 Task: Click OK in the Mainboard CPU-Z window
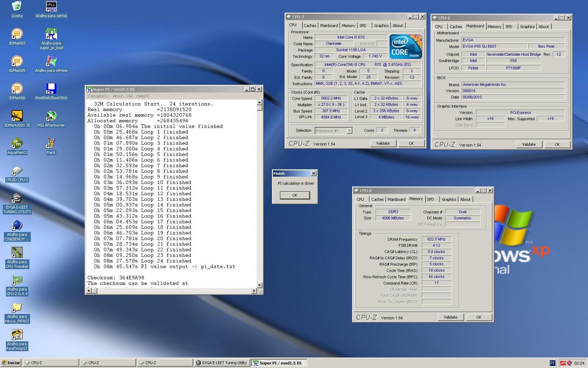[557, 145]
